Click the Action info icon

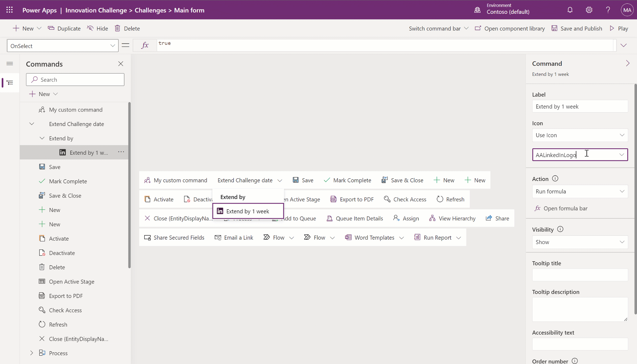click(x=555, y=179)
